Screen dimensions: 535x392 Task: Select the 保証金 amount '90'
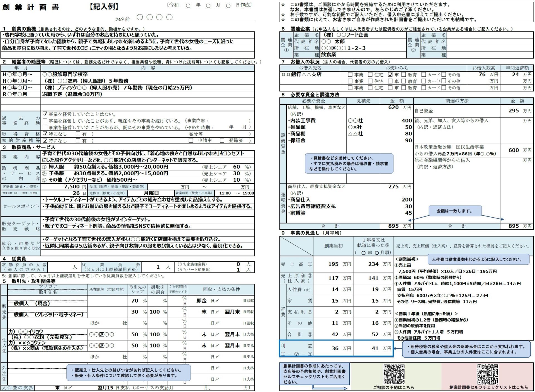[408, 140]
